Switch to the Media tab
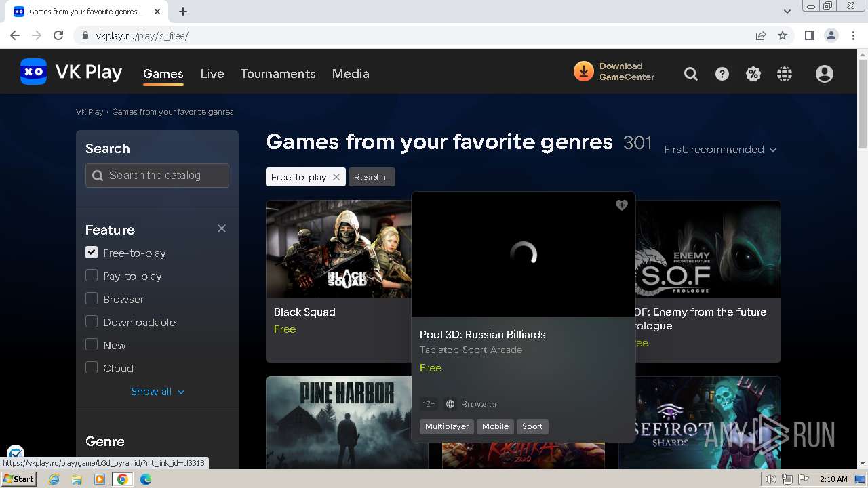This screenshot has width=868, height=488. (x=351, y=74)
